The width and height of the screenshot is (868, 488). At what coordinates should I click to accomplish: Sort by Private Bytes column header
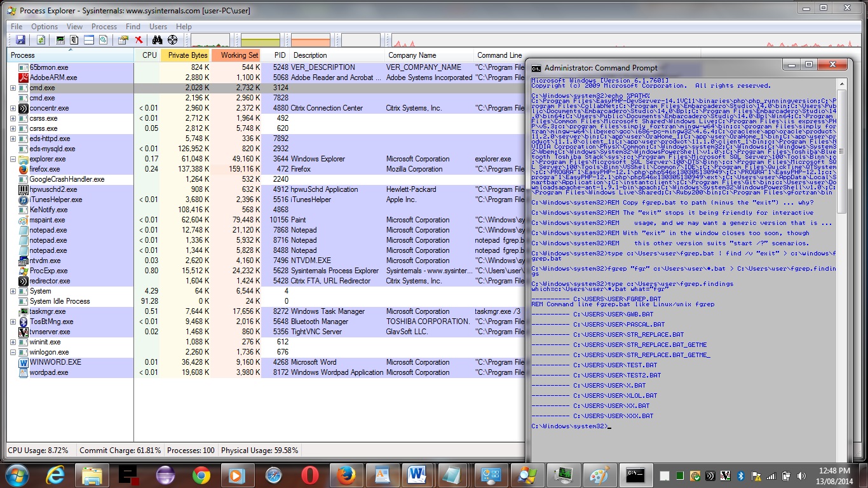[x=186, y=55]
